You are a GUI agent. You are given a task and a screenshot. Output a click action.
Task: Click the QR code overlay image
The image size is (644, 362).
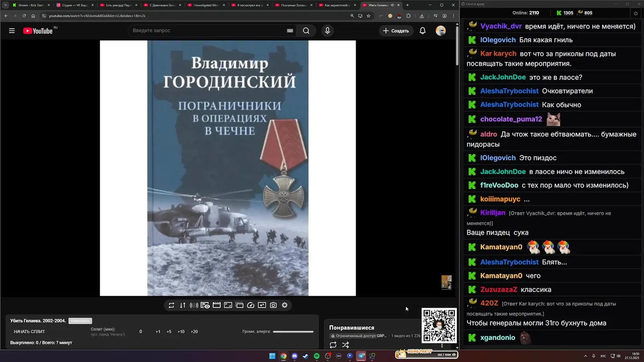click(439, 326)
